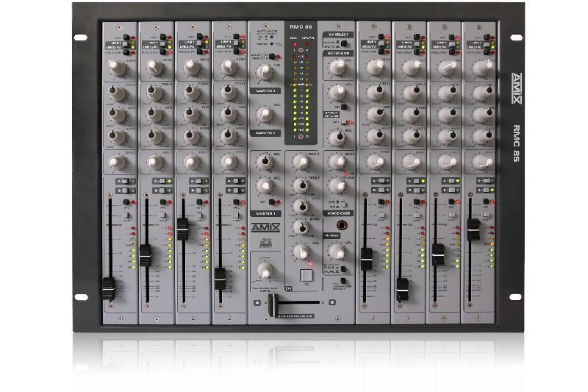Click the Effect Return BAL knob
Viewport: 588px width, 392px height.
click(337, 138)
